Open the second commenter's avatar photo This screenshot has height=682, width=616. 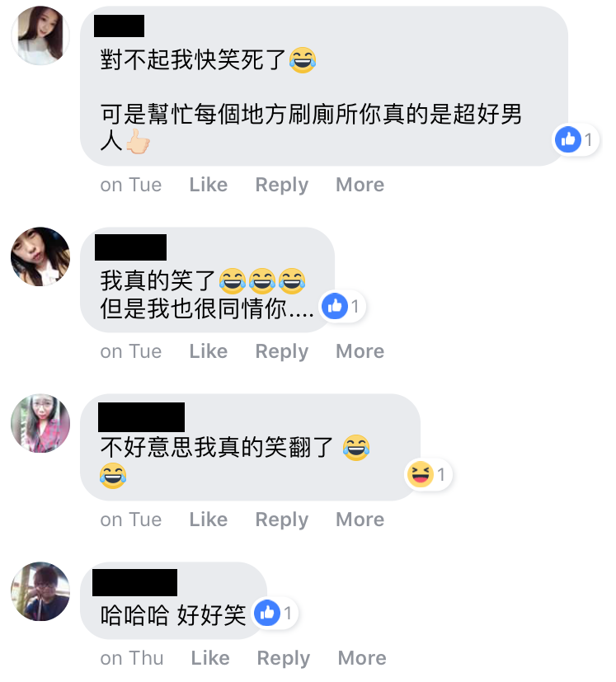click(x=40, y=256)
